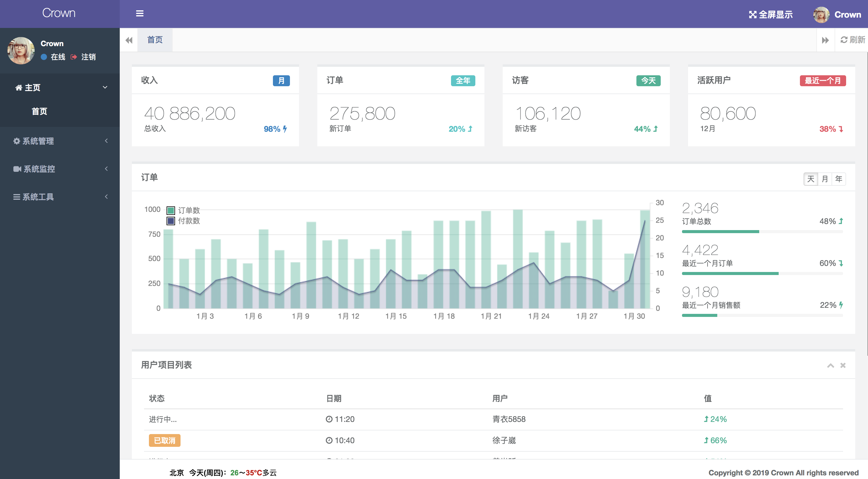This screenshot has width=868, height=479.
Task: Click the fullscreen display icon 全屏显示
Action: point(753,15)
